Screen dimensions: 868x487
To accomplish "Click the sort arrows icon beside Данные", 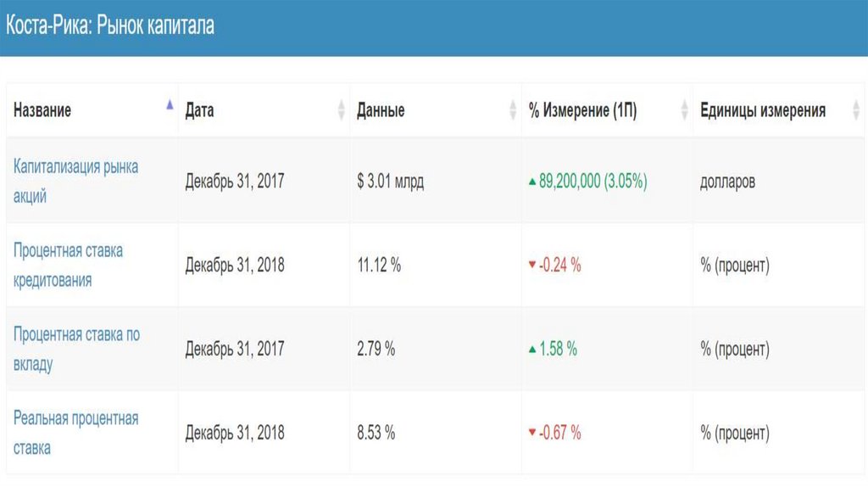I will click(513, 110).
